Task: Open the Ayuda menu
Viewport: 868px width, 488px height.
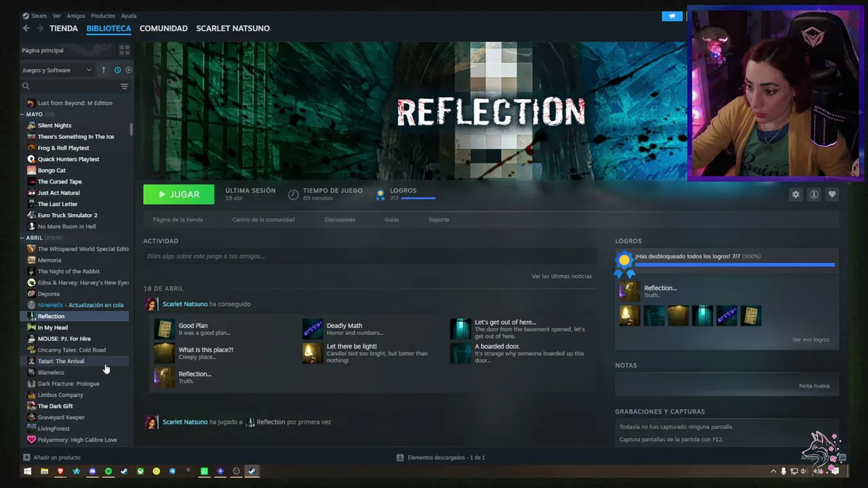Action: coord(129,16)
